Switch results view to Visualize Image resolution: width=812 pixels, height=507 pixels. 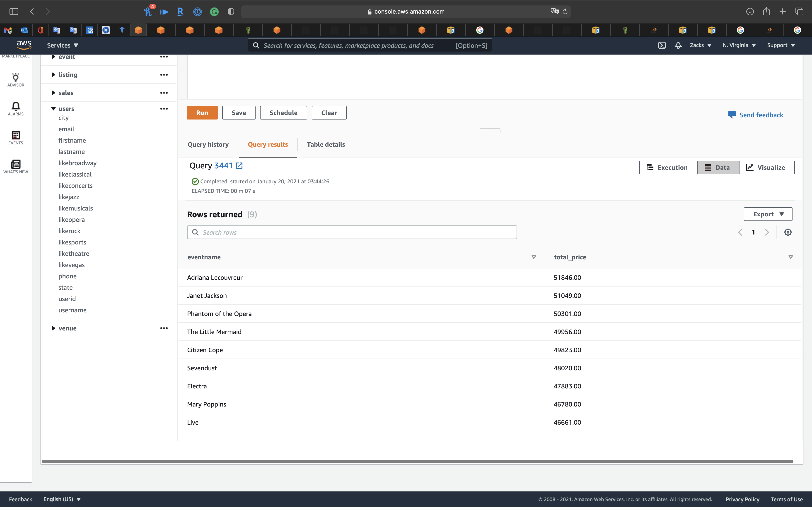(x=766, y=167)
